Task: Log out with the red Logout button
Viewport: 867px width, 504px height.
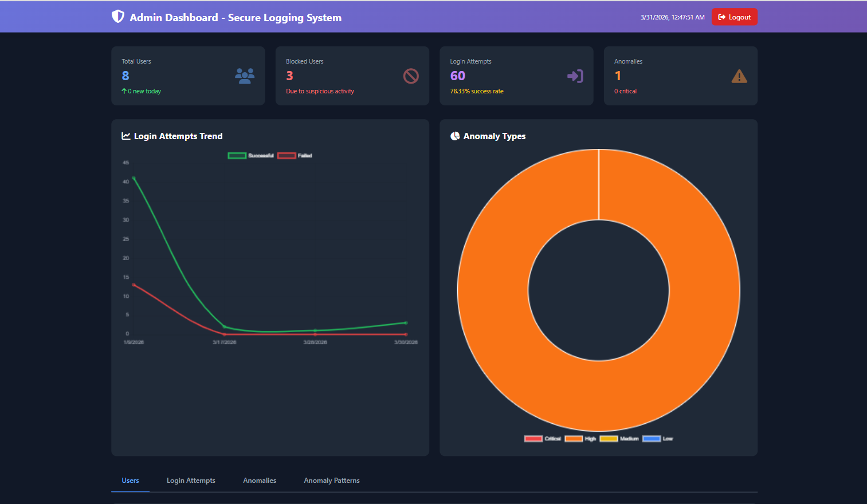Action: pos(734,17)
